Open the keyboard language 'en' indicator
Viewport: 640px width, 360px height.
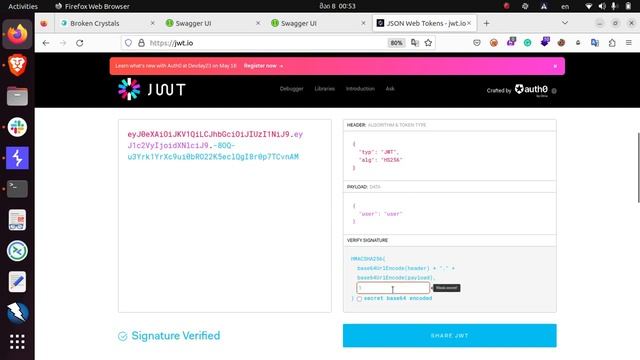565,6
